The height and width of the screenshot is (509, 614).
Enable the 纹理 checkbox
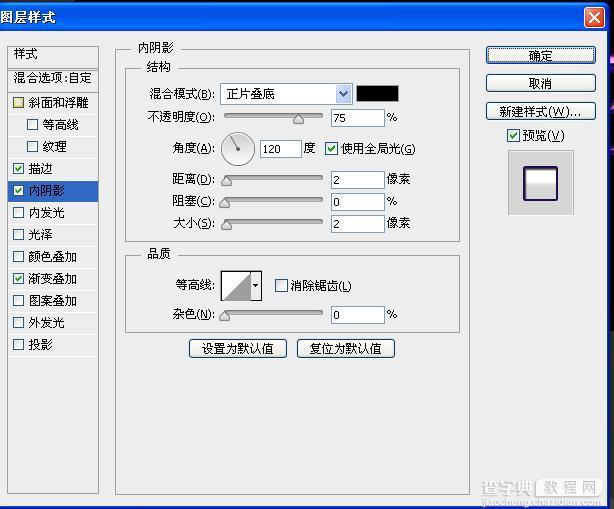[33, 147]
